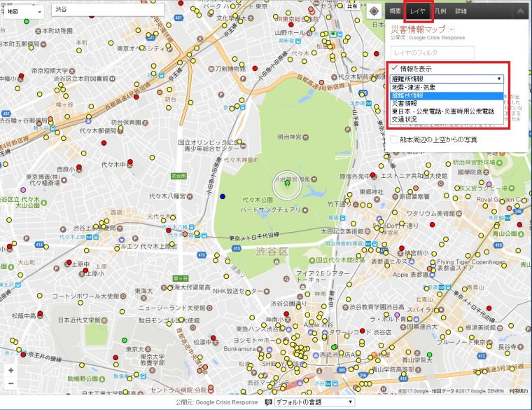This screenshot has width=532, height=410.
Task: Click the 共有 share button
Action: tap(353, 6)
